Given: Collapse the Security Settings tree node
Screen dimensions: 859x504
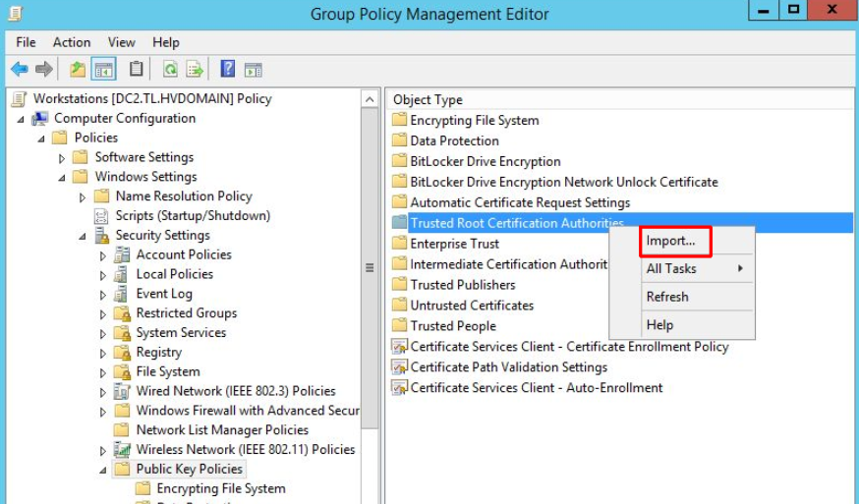Looking at the screenshot, I should pos(83,236).
